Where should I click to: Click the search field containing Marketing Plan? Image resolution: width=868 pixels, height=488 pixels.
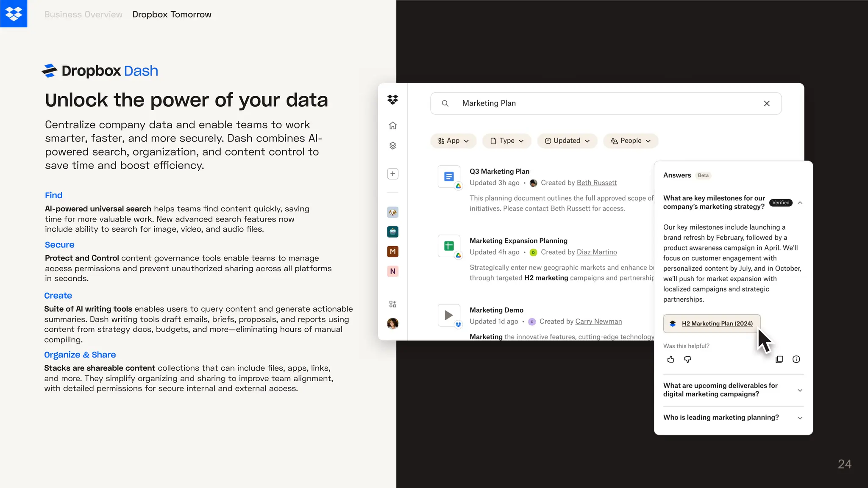coord(606,103)
